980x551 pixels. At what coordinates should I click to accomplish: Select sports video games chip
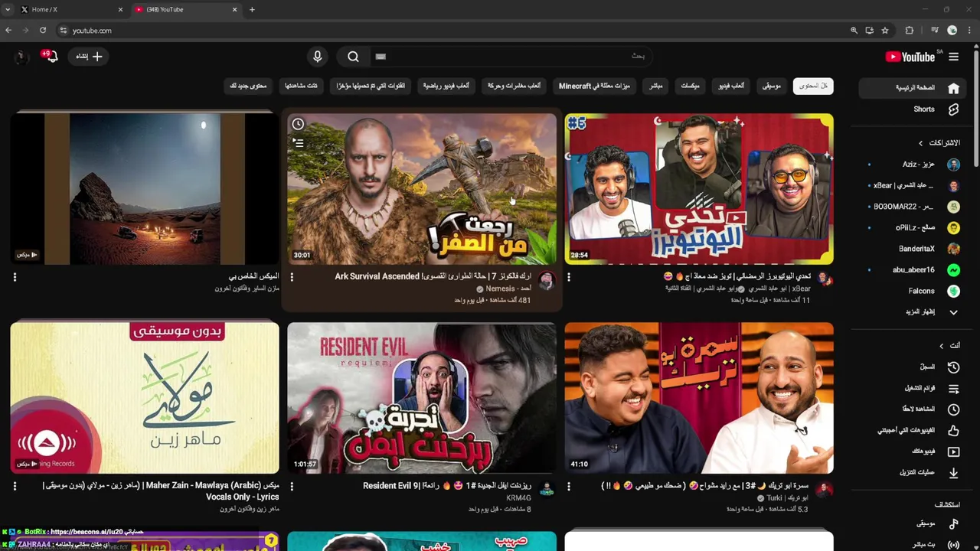(446, 86)
